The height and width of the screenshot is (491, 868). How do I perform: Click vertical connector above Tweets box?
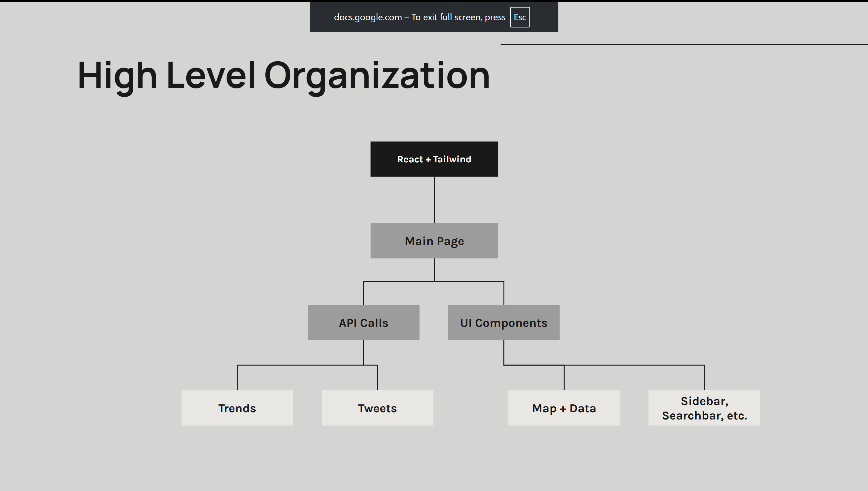377,378
